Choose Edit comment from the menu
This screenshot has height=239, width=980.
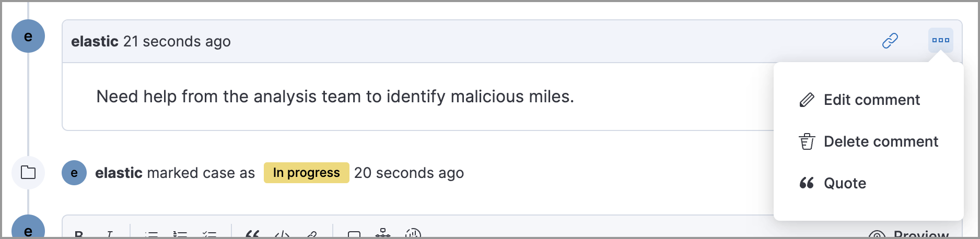coord(871,100)
